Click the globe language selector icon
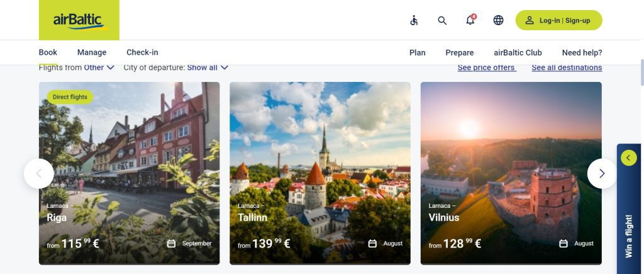This screenshot has height=274, width=644. coord(498,20)
